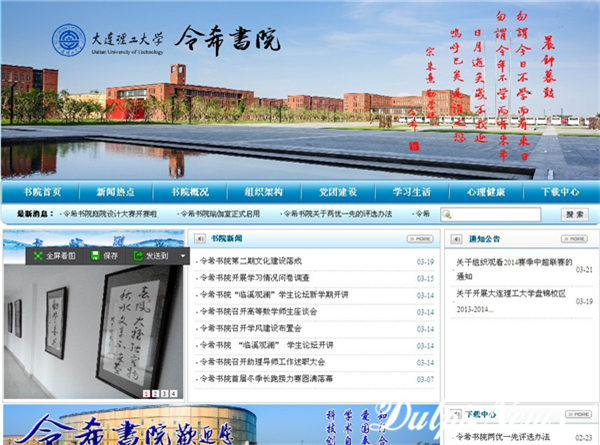Click 通知公告 section title
The height and width of the screenshot is (445, 600).
tap(485, 239)
